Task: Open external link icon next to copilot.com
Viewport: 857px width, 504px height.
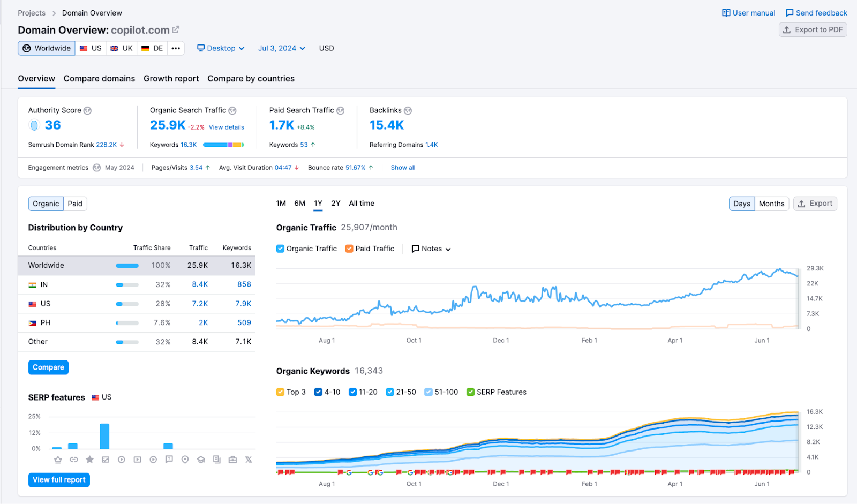Action: pyautogui.click(x=176, y=30)
